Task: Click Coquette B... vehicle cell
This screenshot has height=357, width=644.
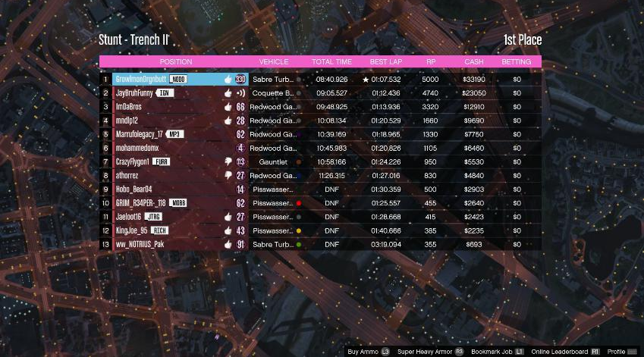Action: (x=273, y=93)
